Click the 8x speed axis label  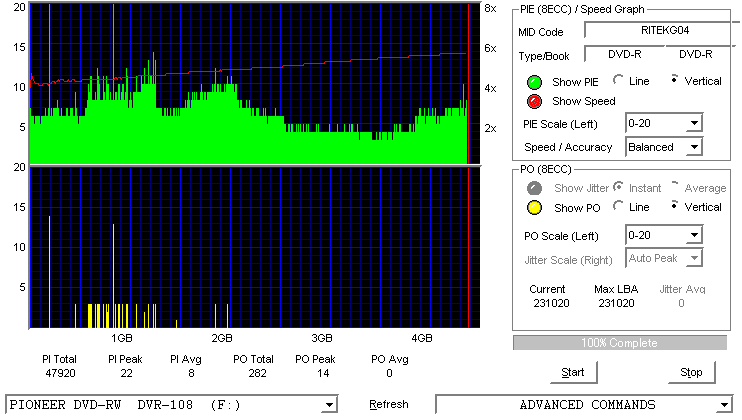[490, 9]
